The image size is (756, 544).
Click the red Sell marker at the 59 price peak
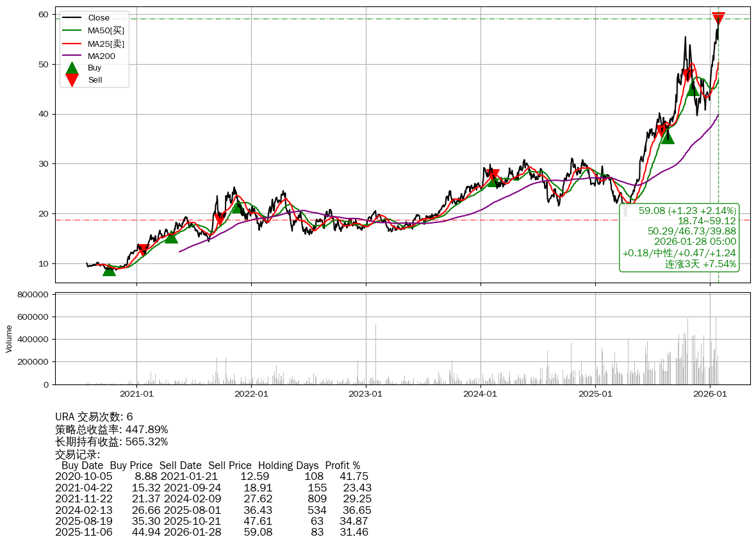click(x=718, y=18)
